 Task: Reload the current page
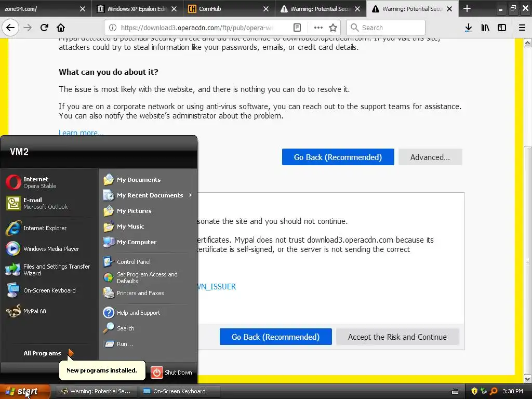pos(44,28)
